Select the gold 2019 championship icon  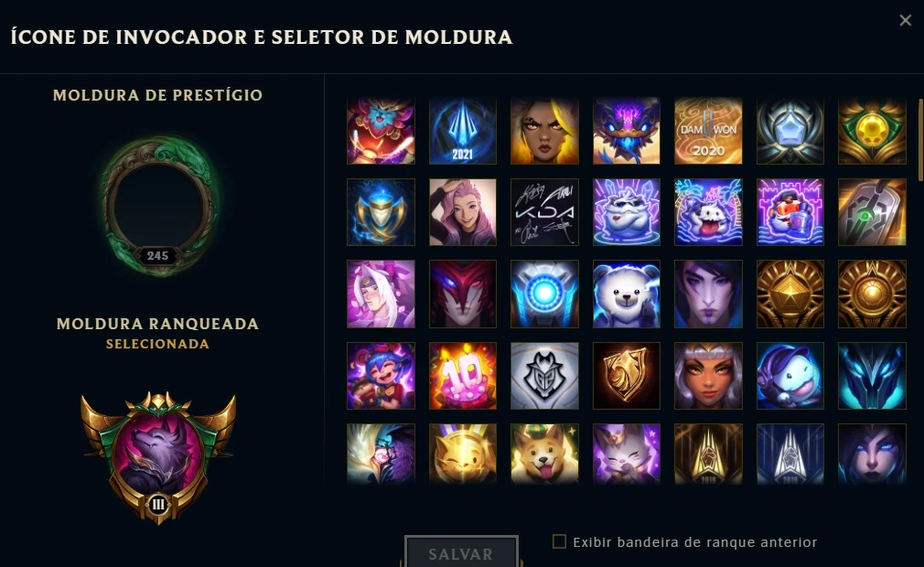(708, 454)
